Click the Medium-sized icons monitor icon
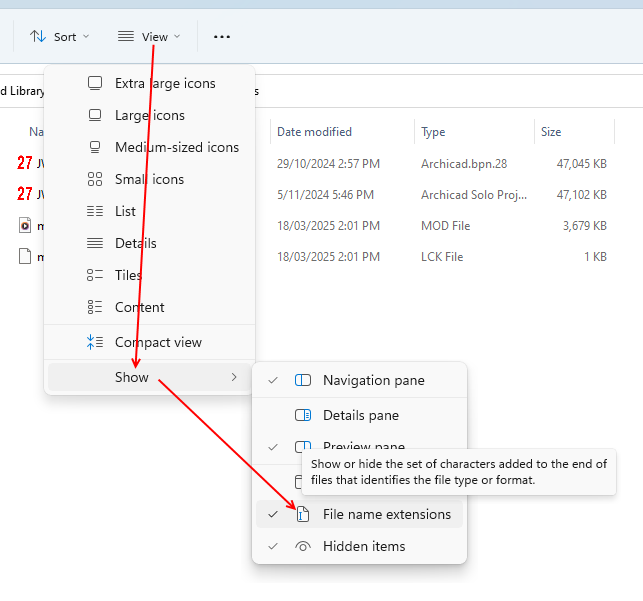The height and width of the screenshot is (601, 643). click(x=95, y=147)
